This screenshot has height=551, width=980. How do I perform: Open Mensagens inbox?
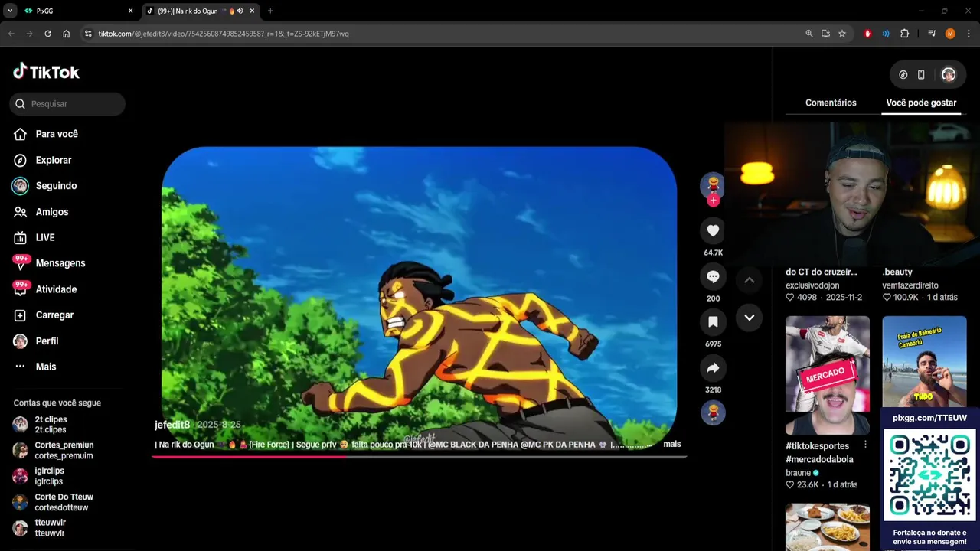[x=60, y=263]
